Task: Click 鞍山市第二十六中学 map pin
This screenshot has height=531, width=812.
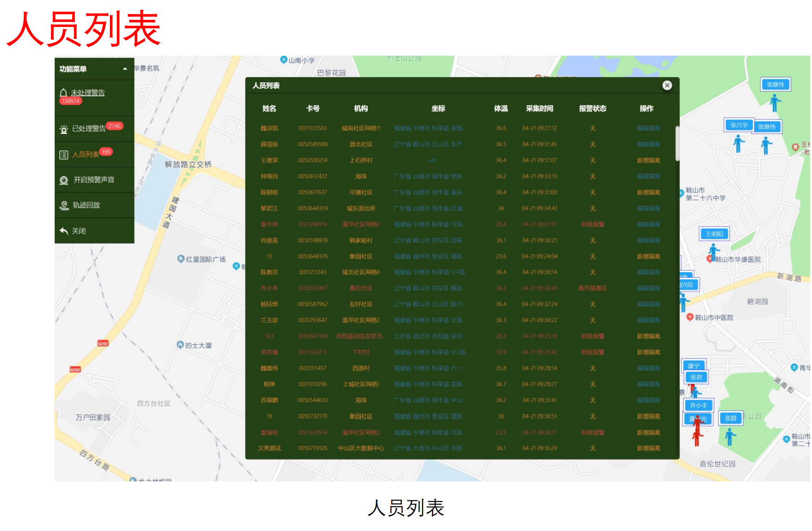Action: (681, 192)
